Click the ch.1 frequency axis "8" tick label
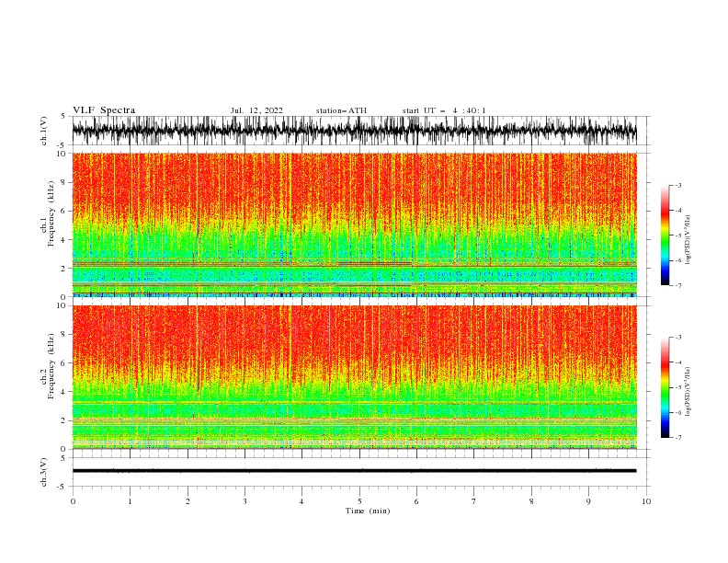The width and height of the screenshot is (728, 563). (63, 182)
